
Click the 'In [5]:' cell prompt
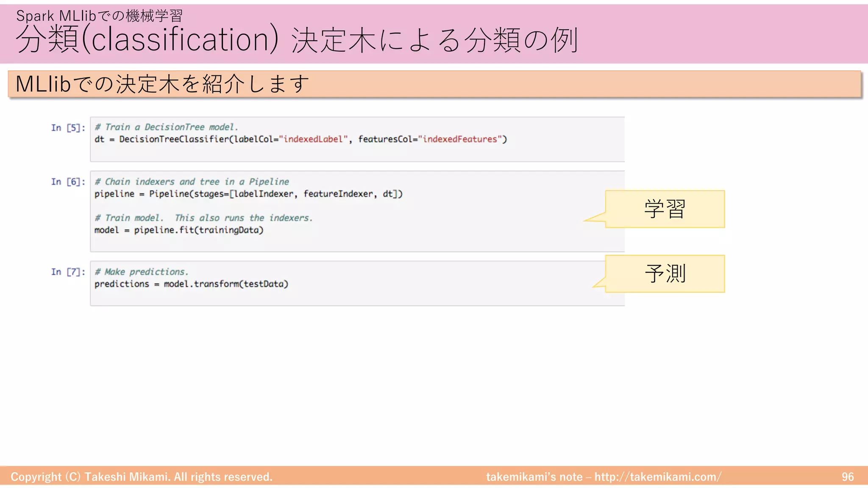pos(68,128)
